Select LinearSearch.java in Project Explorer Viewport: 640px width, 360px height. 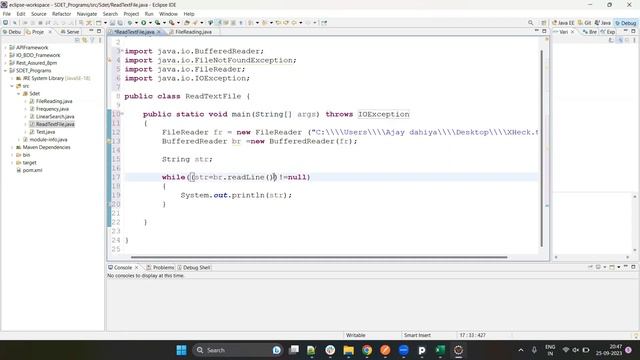click(55, 117)
